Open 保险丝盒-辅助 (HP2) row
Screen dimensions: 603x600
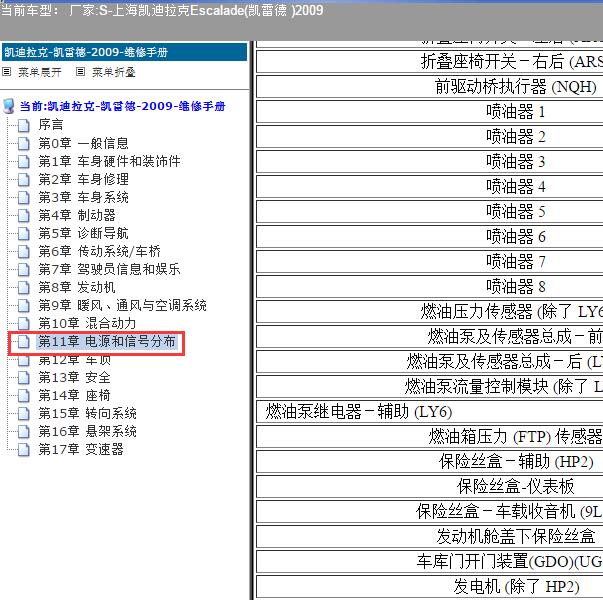point(430,462)
